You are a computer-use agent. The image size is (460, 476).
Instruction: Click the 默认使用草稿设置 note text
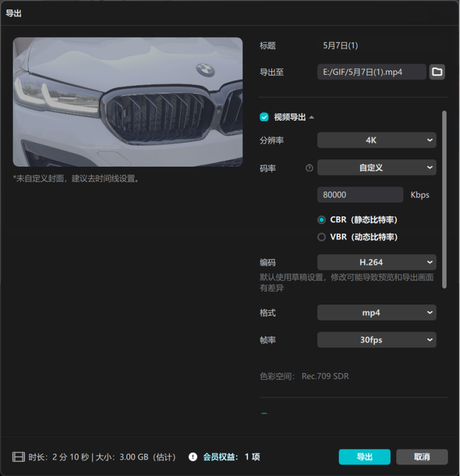pos(347,282)
